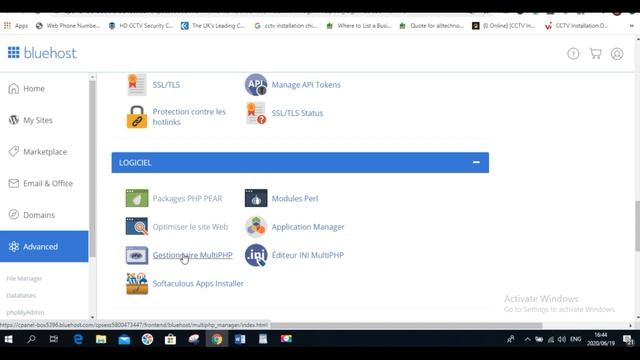This screenshot has width=640, height=360.
Task: Open Chrome Apps bookmark shortcut
Action: (16, 25)
